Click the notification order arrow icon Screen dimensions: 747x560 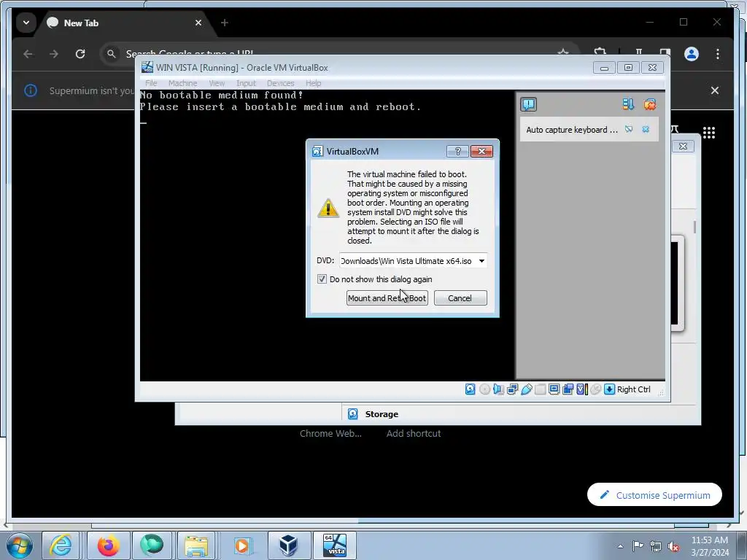point(628,104)
